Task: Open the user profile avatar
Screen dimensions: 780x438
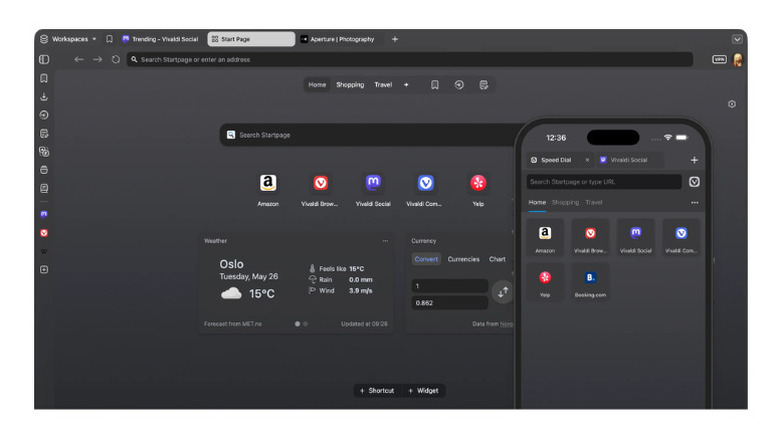Action: [738, 60]
